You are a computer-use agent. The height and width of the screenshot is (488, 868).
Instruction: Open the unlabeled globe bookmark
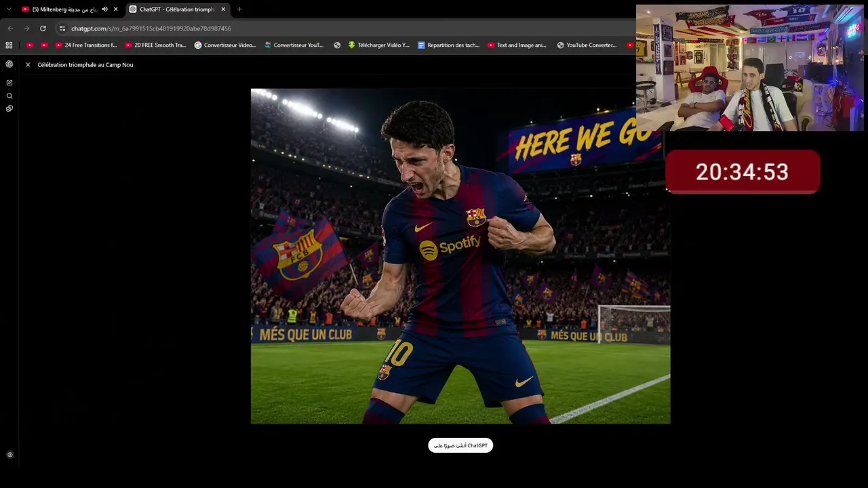[337, 45]
